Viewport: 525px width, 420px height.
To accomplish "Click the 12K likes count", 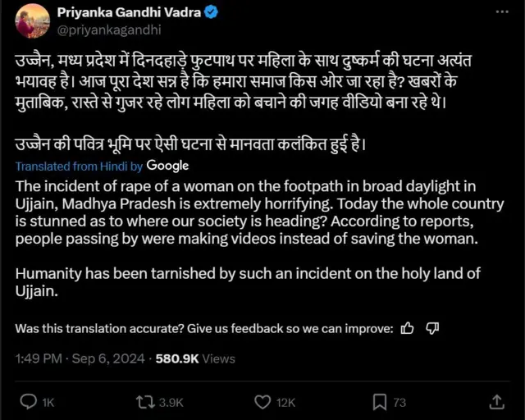I will [x=286, y=402].
